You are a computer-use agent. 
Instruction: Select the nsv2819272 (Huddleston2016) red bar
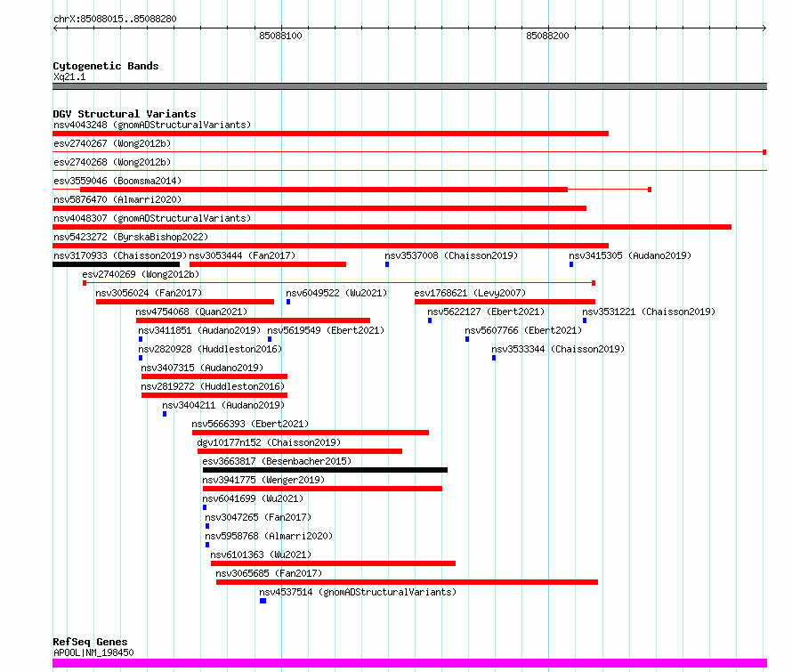coord(214,395)
